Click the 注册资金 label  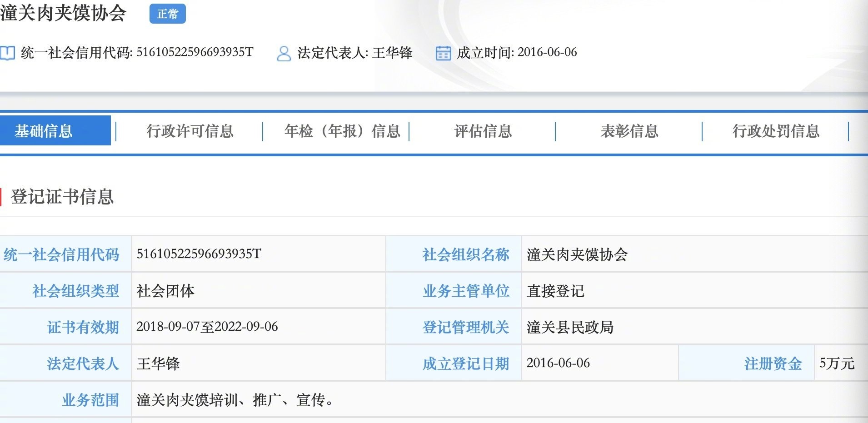pyautogui.click(x=773, y=363)
